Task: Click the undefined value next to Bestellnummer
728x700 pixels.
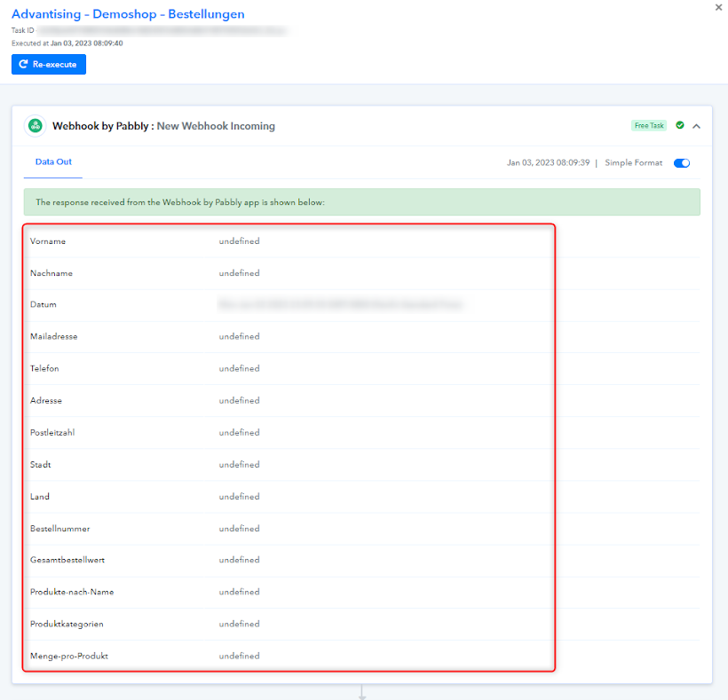Action: (x=239, y=529)
